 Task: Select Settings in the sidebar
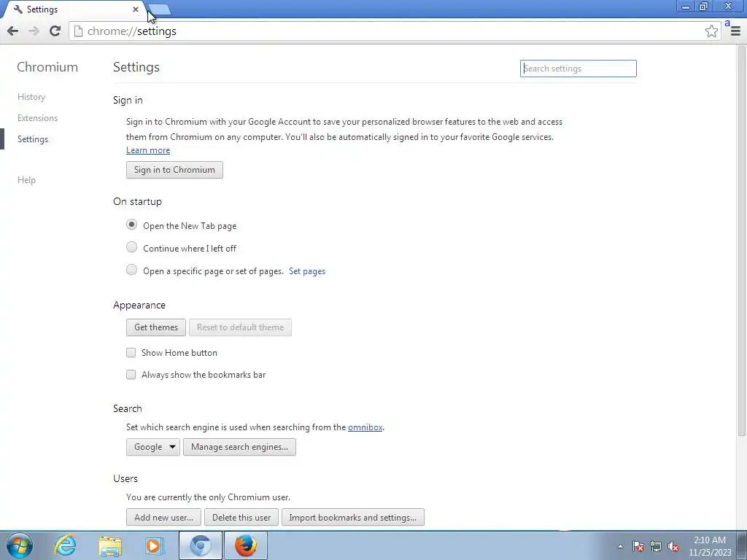click(x=33, y=139)
